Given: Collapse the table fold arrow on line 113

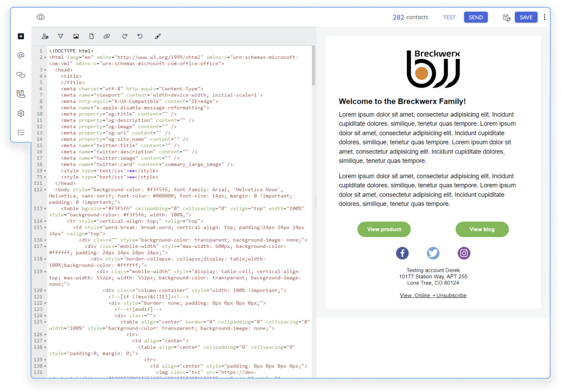Looking at the screenshot, I should pos(45,209).
